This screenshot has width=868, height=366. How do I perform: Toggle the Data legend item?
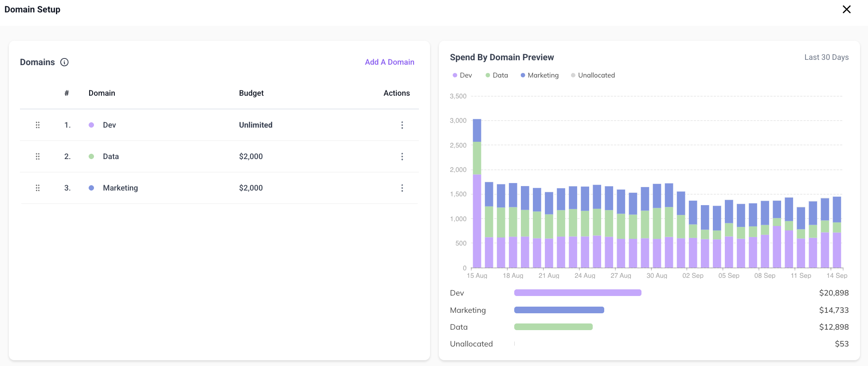click(x=497, y=75)
